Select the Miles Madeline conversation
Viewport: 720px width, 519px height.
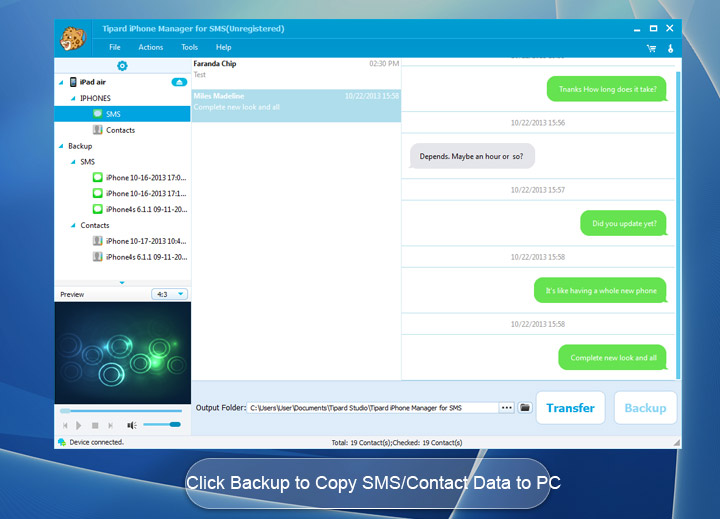pyautogui.click(x=296, y=106)
